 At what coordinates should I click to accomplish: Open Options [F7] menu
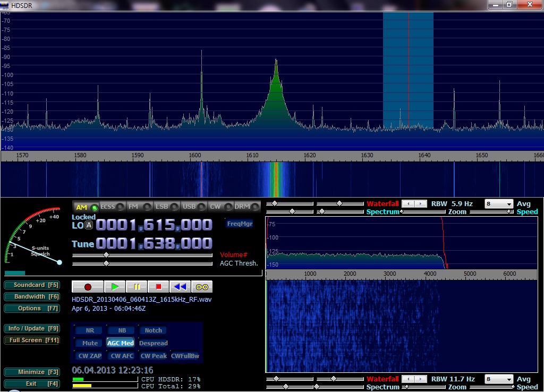coord(32,309)
